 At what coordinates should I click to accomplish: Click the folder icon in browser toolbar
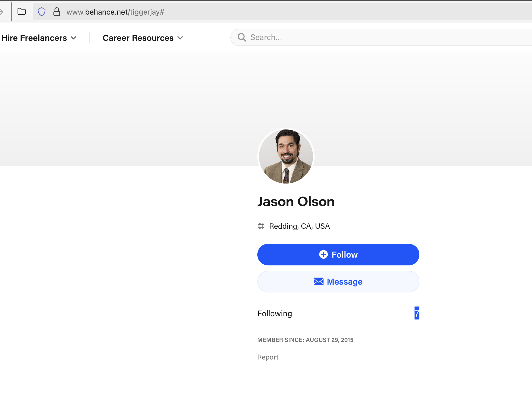pos(22,12)
